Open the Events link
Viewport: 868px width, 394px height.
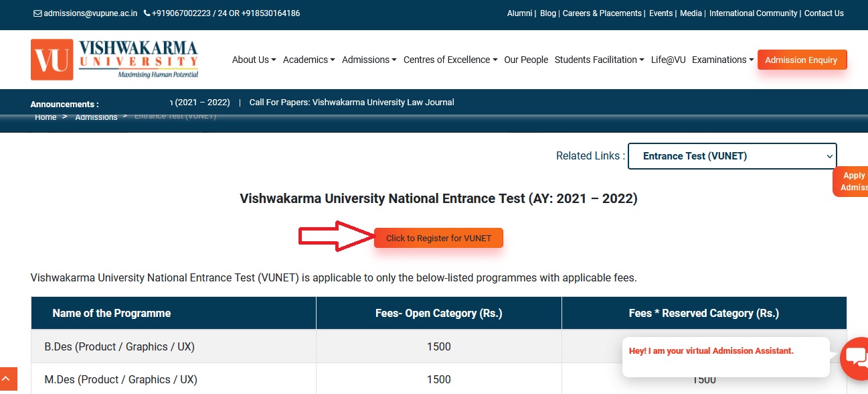[x=661, y=13]
